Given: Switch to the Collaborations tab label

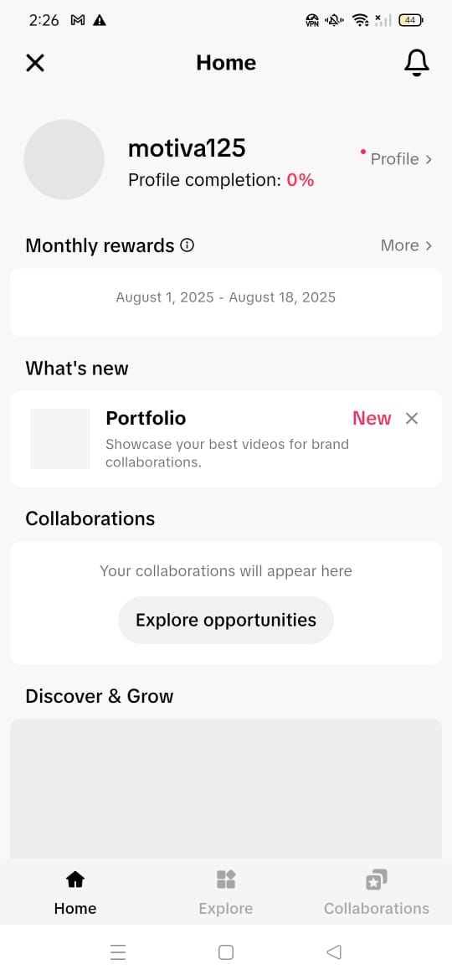Looking at the screenshot, I should (377, 908).
